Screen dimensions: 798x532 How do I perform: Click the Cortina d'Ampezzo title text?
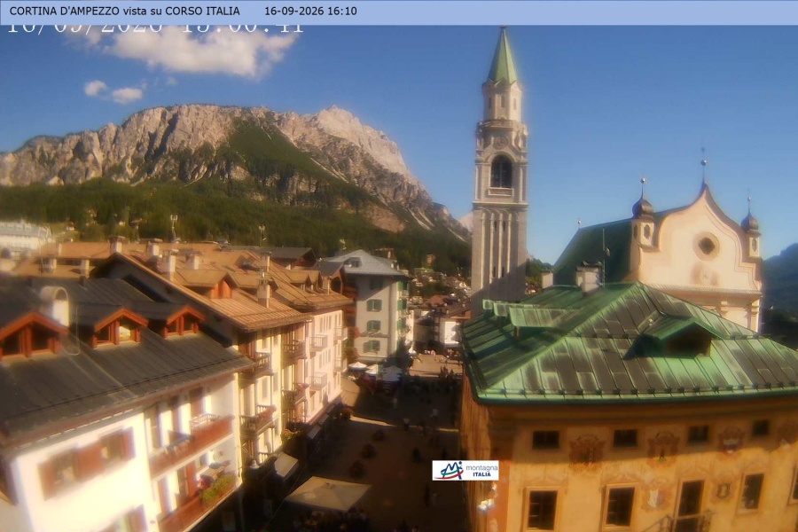tap(125, 11)
